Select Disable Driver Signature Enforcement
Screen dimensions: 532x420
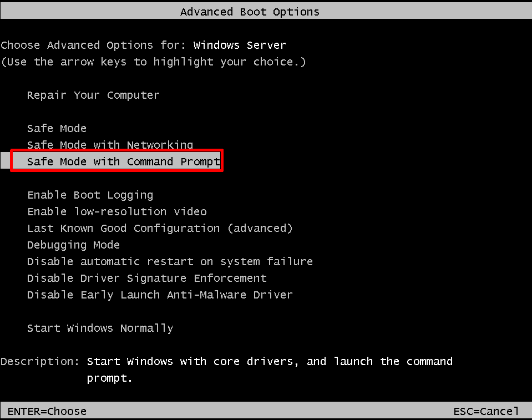pos(146,278)
